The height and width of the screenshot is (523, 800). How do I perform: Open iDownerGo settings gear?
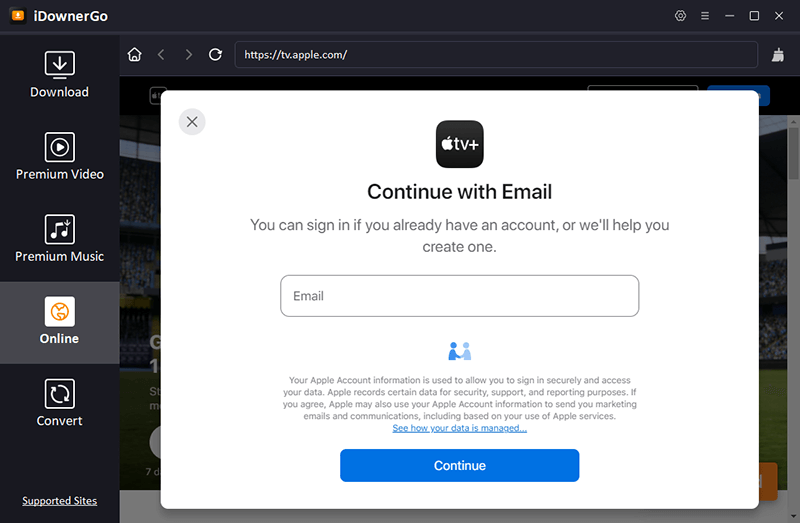pos(681,16)
